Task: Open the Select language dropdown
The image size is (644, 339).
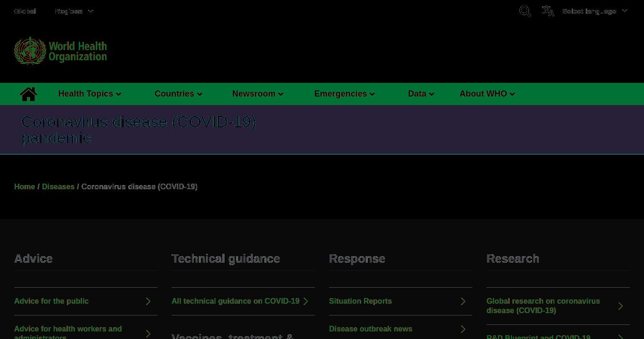Action: [x=594, y=11]
